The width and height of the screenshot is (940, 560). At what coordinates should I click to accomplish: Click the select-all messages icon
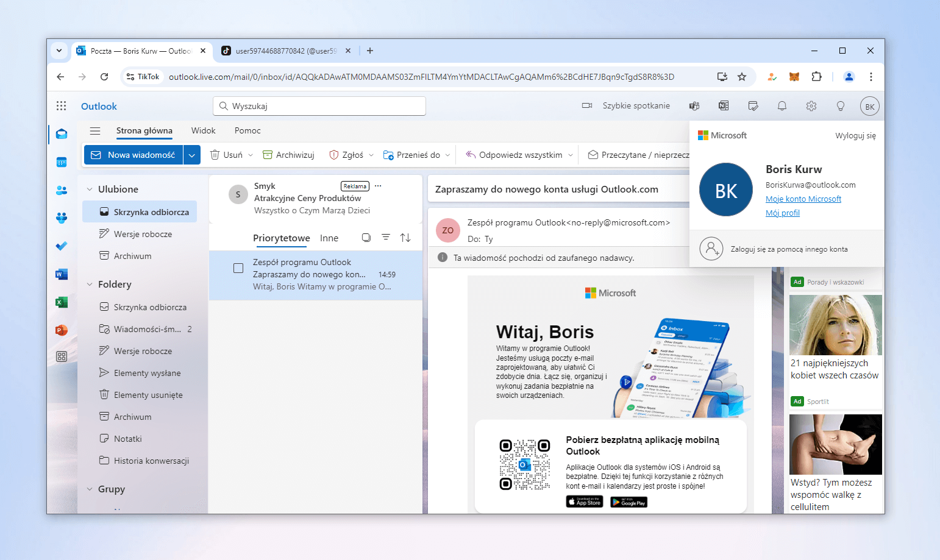[x=366, y=238]
